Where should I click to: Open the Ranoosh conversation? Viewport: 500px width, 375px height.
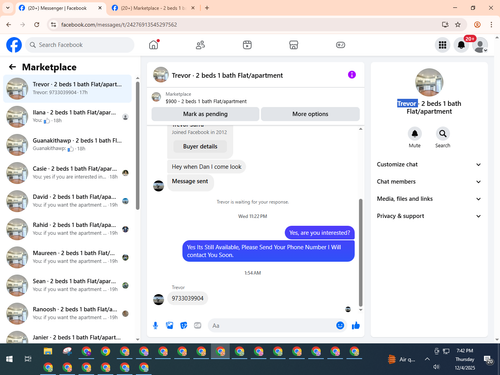68,313
